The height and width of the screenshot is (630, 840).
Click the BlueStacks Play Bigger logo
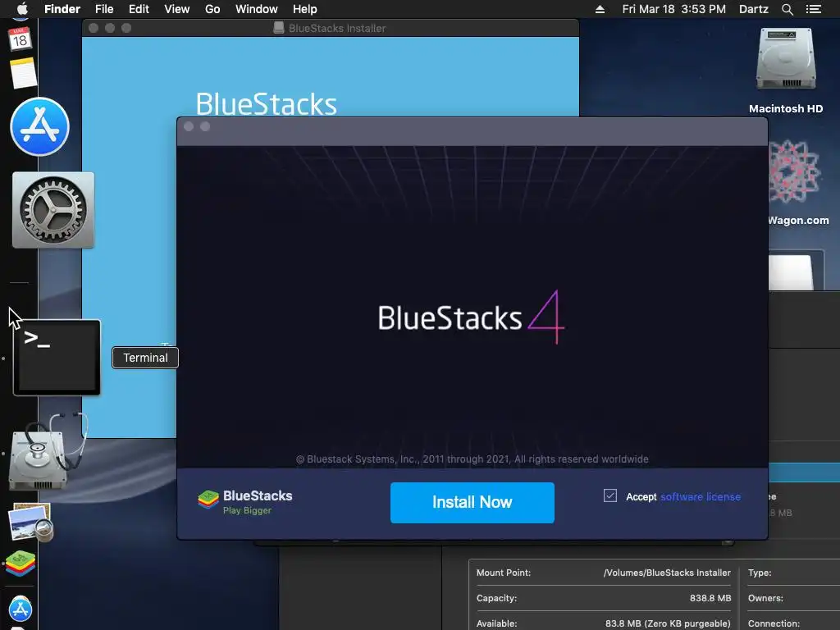click(244, 501)
